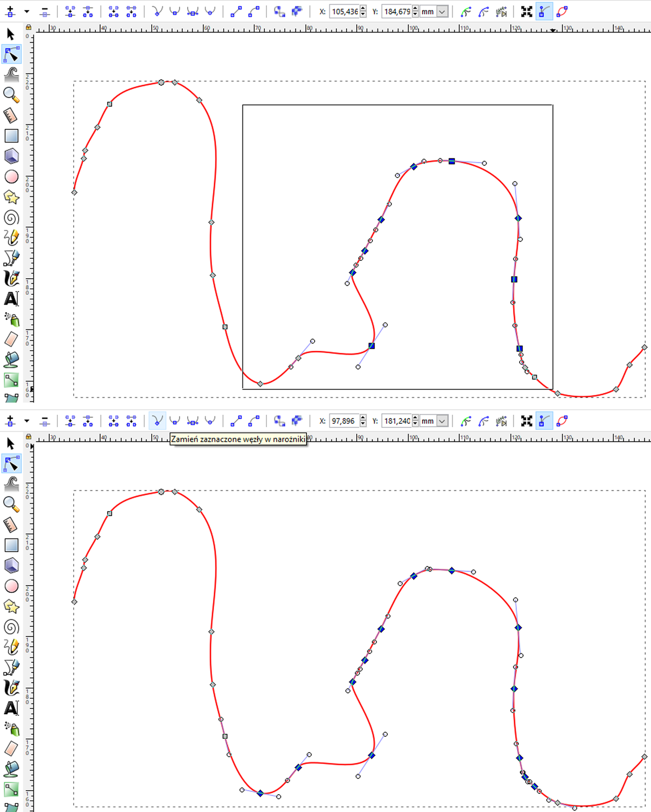This screenshot has width=651, height=812.
Task: Choose the Zoom magnifier tool in upper toolbox
Action: pyautogui.click(x=11, y=94)
